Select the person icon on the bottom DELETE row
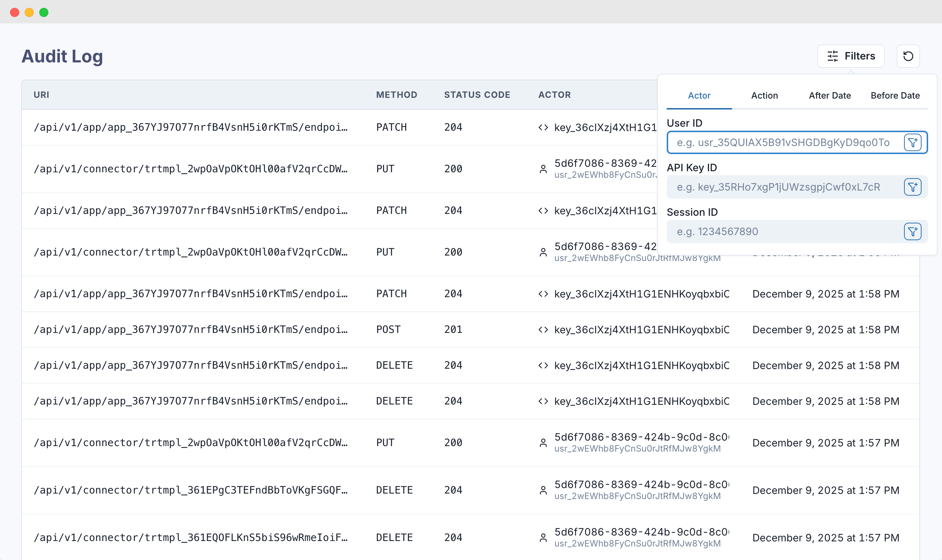Image resolution: width=942 pixels, height=560 pixels. [543, 537]
